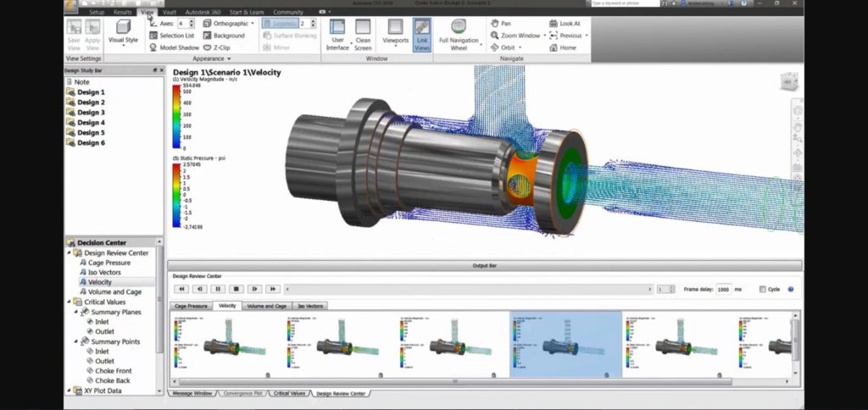Viewport: 868px width, 410px height.
Task: Adjust the Axes value stepper
Action: pyautogui.click(x=192, y=23)
